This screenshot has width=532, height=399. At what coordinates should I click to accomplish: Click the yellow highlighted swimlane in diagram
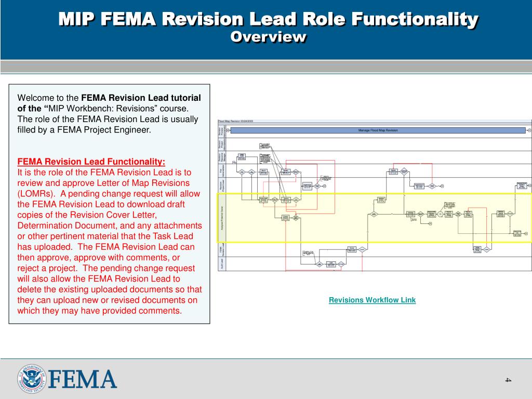point(375,218)
